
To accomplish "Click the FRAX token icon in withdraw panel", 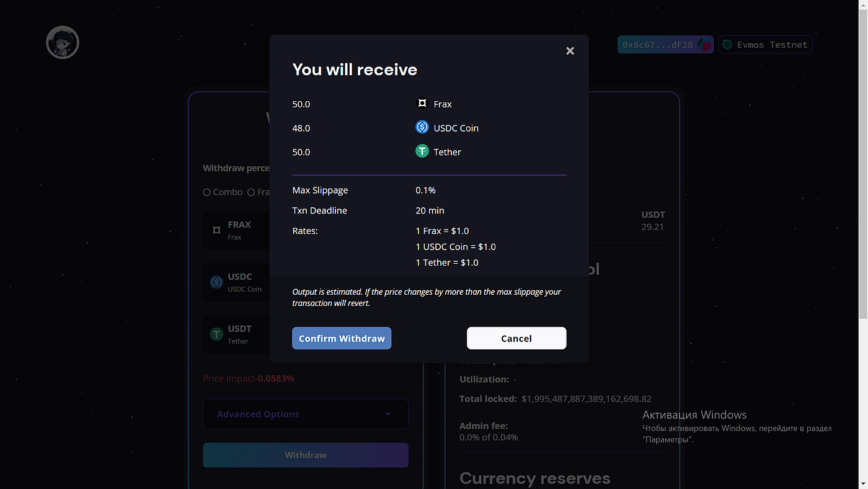I will tap(216, 230).
